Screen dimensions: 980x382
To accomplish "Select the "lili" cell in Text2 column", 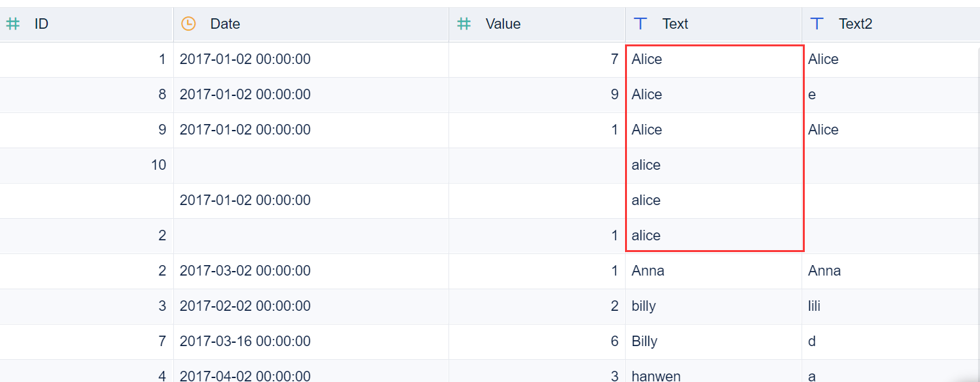I will 814,306.
